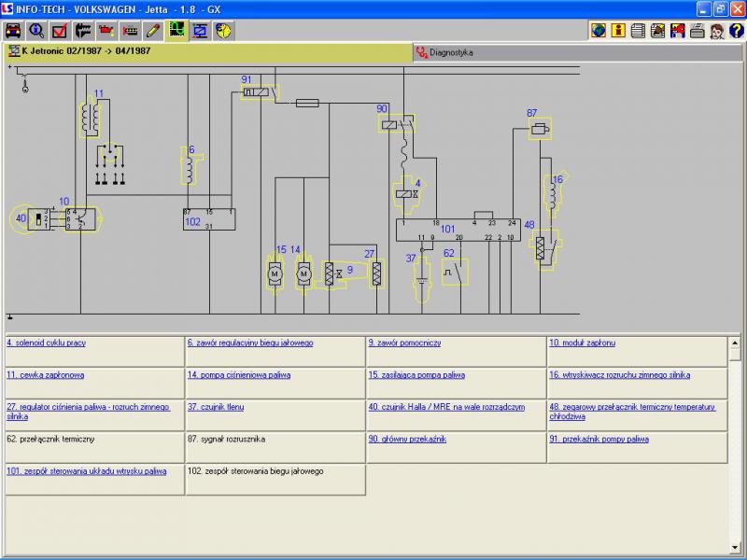Image resolution: width=747 pixels, height=560 pixels.
Task: Open link 15. zasilająca pompa paliwa
Action: 416,375
